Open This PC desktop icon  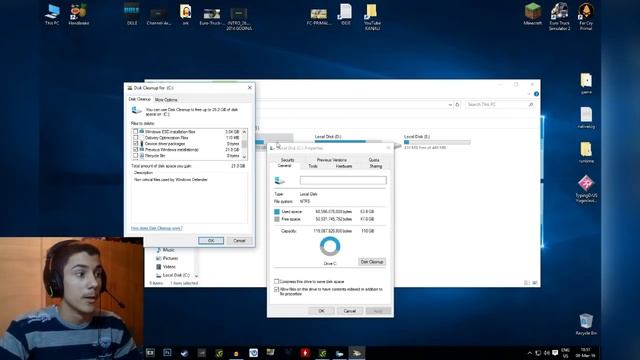point(52,15)
